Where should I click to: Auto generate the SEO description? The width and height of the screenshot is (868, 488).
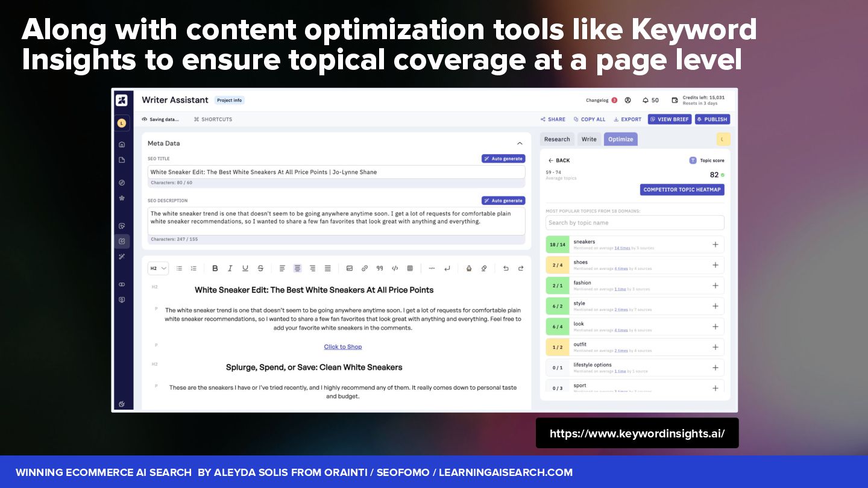click(503, 201)
